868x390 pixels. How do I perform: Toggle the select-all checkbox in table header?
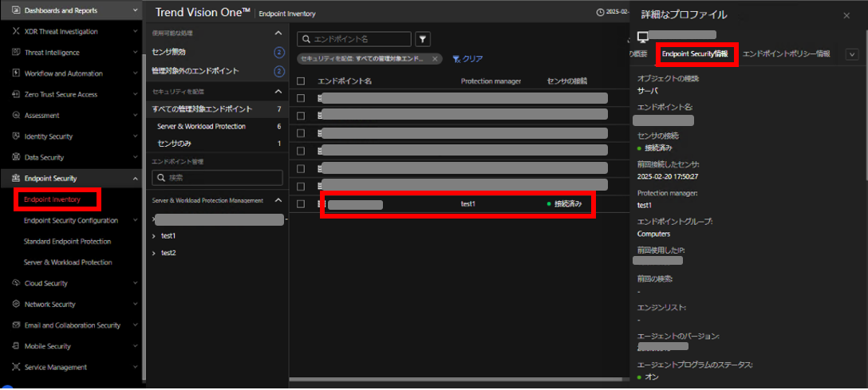pos(301,81)
